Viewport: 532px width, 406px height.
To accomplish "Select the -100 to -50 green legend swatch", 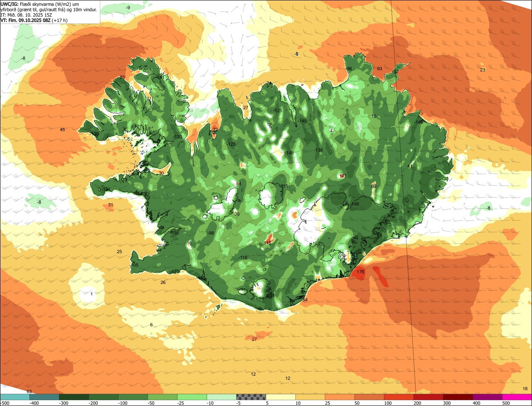I will coord(133,397).
